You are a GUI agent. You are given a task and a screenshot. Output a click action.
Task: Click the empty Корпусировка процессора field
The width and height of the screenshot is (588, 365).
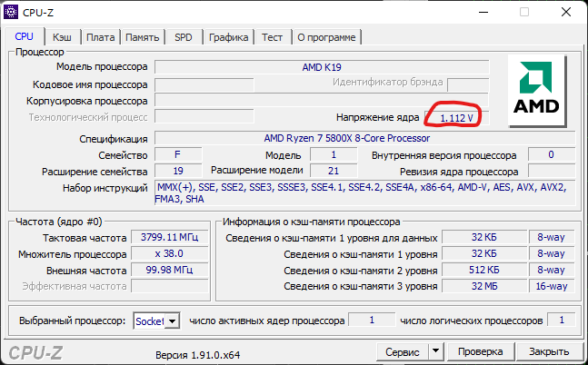pyautogui.click(x=322, y=101)
